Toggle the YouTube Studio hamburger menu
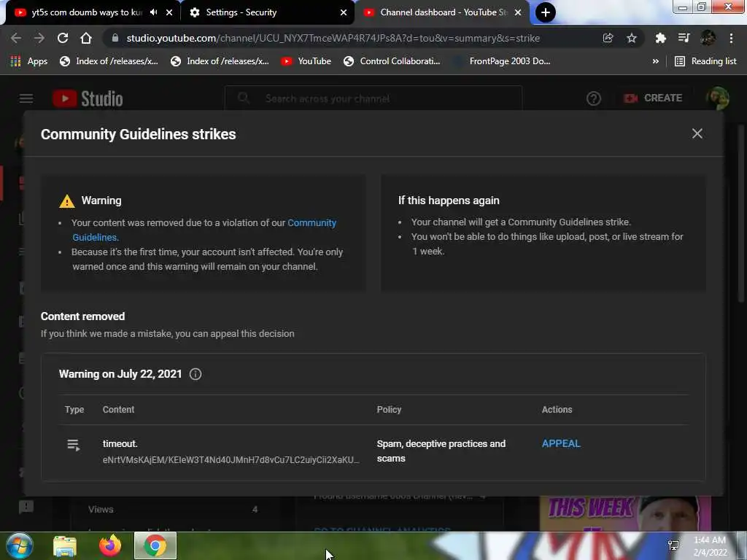The height and width of the screenshot is (560, 747). pos(26,98)
